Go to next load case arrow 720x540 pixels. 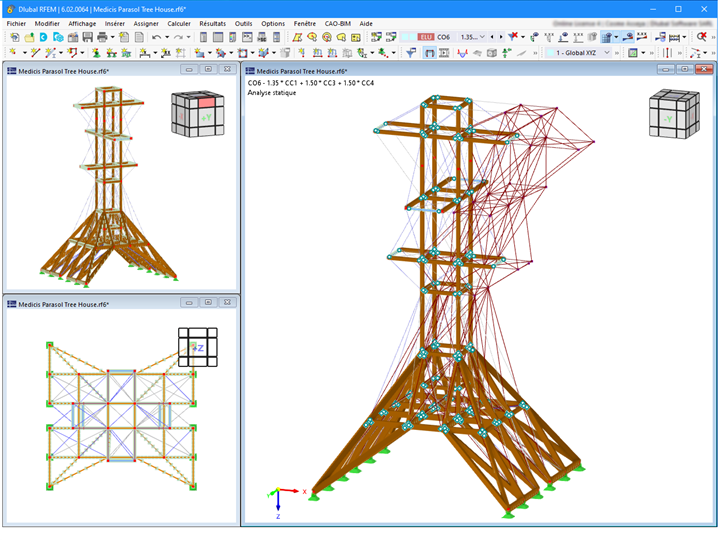(x=501, y=37)
